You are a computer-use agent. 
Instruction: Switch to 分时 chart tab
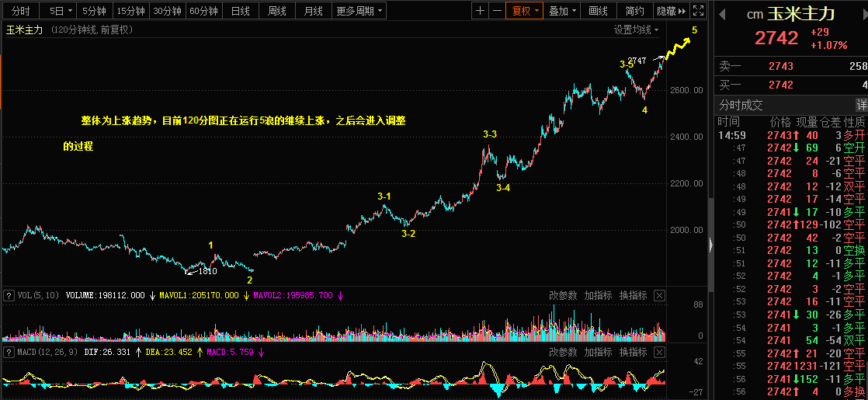[x=20, y=11]
